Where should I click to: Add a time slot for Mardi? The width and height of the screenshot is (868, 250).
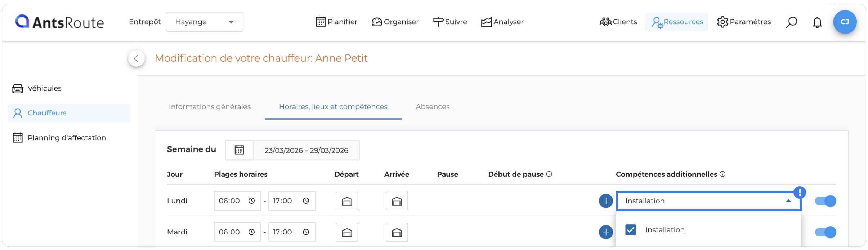pos(606,232)
